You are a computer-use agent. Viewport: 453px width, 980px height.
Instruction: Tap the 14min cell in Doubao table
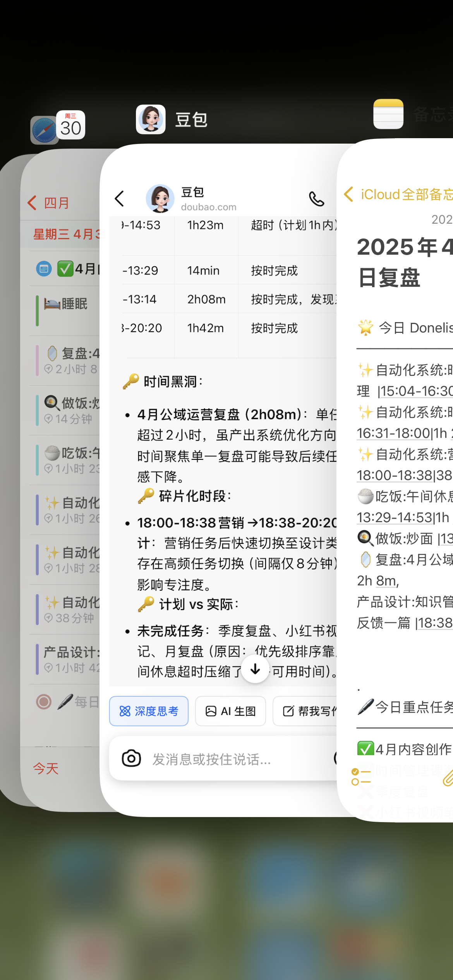[x=203, y=271]
